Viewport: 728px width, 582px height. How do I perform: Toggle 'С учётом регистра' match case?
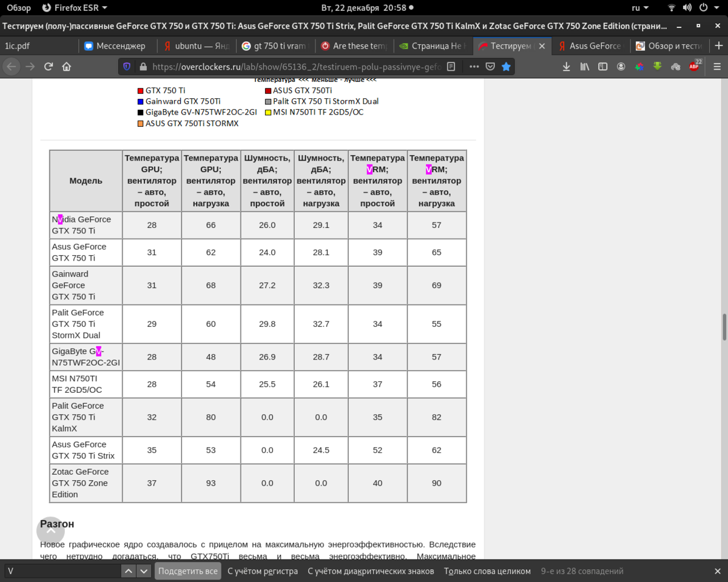263,571
